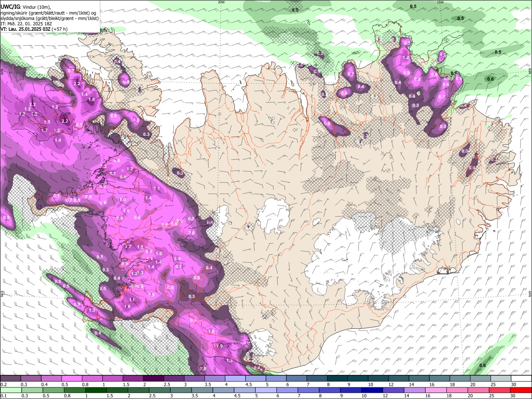Pick bottom-row legend swatch between 14 and 16
532x399 pixels.
tap(414, 390)
